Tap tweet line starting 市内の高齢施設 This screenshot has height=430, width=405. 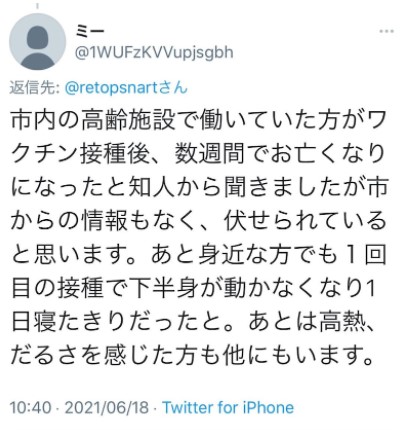(199, 120)
